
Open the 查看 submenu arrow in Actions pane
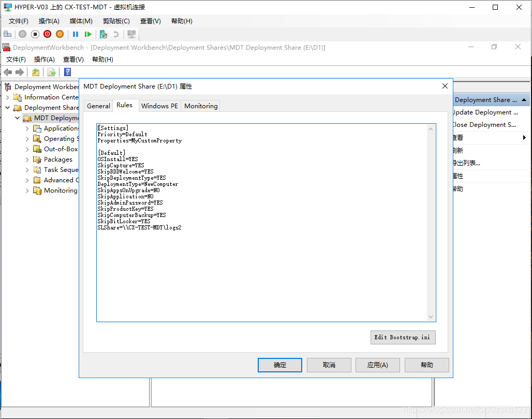click(524, 138)
